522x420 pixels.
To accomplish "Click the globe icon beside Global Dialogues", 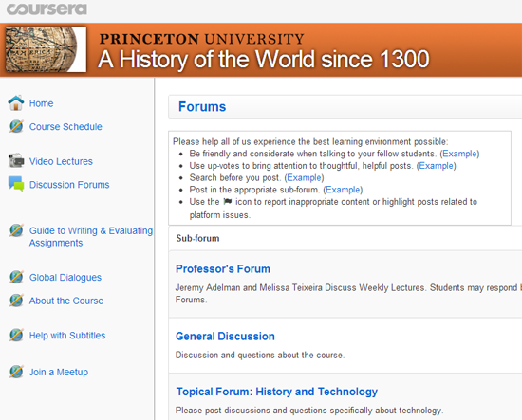I will [16, 277].
